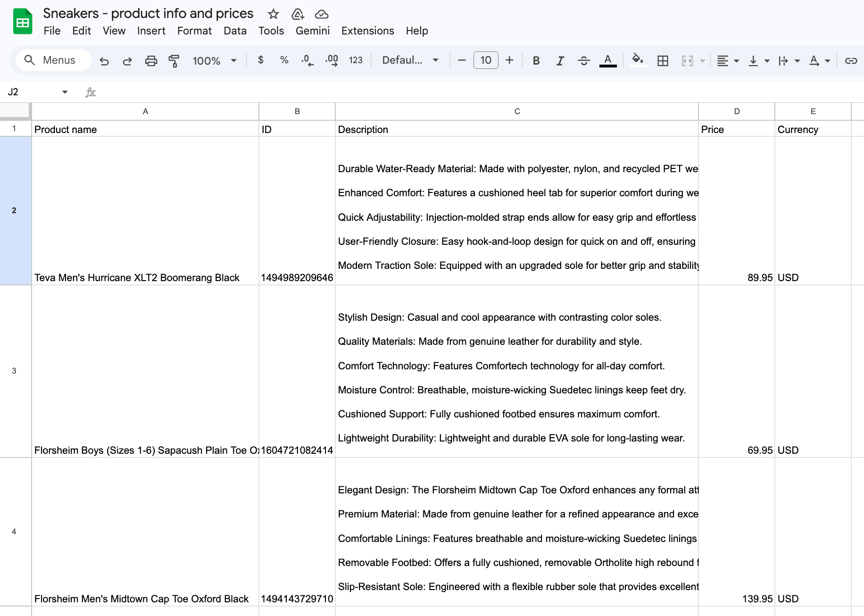Decrease decimal places
This screenshot has height=616, width=864.
coord(306,60)
